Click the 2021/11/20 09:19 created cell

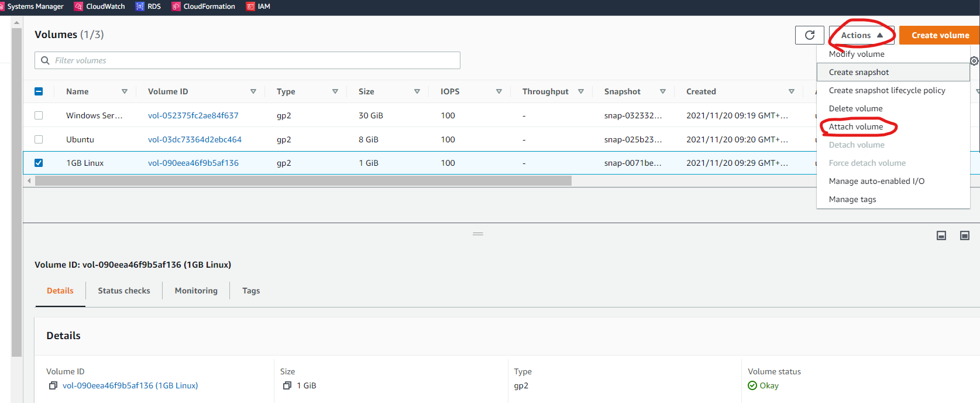click(737, 115)
